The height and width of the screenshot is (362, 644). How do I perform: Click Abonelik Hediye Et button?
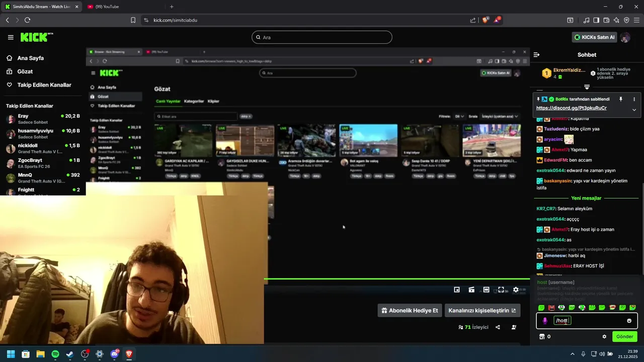point(410,310)
